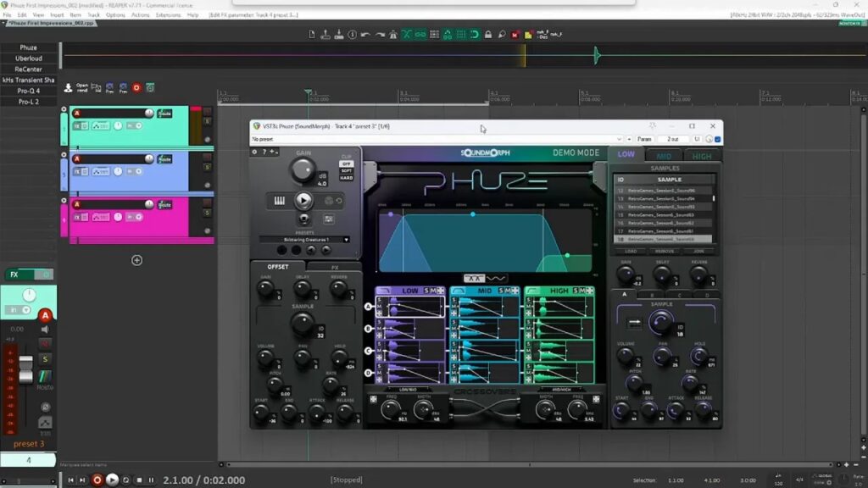Click the HIGH band row C waveform
868x488 pixels.
click(x=564, y=351)
